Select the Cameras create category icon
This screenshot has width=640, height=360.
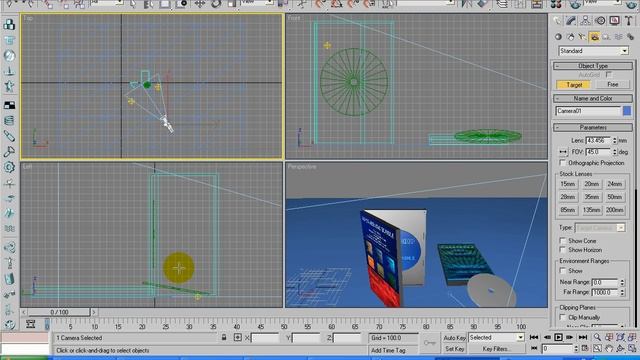[594, 37]
